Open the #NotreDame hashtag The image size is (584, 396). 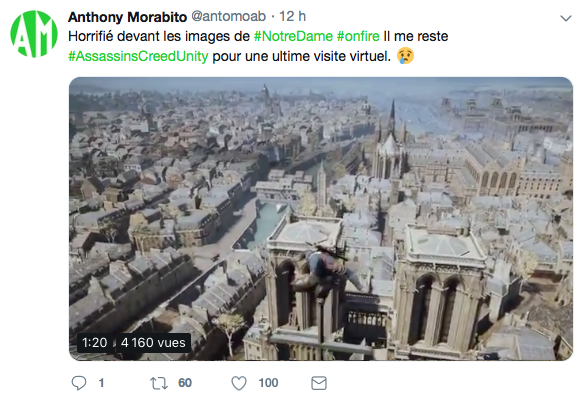tap(293, 37)
